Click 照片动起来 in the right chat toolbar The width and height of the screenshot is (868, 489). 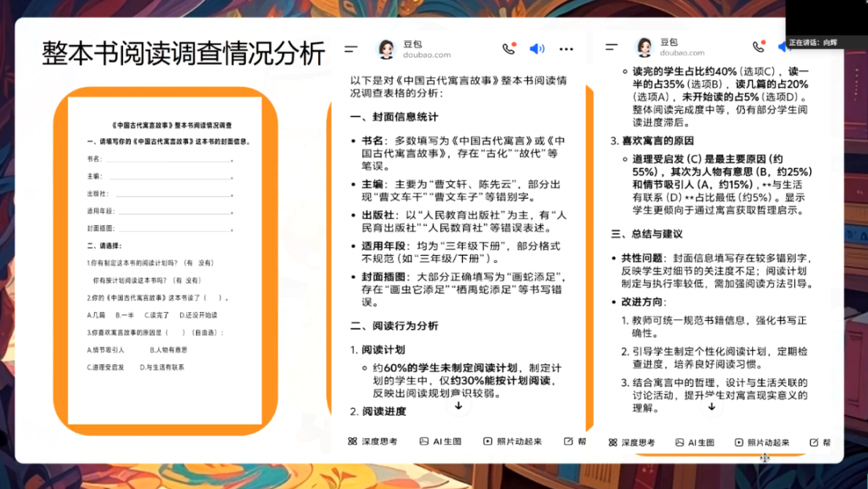pos(762,442)
